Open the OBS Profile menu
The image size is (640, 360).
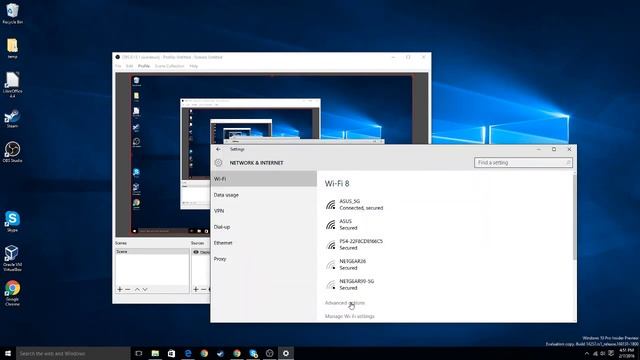pos(144,66)
